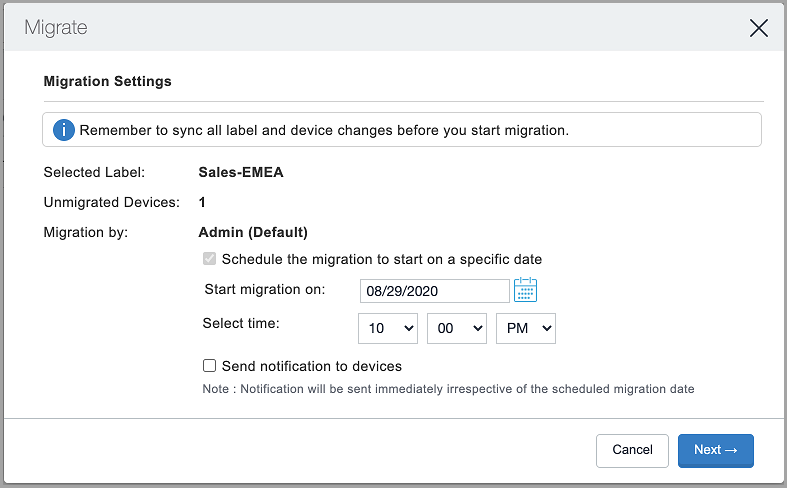Click the blue info icon in the banner
Screen dimensions: 787x488
64,131
